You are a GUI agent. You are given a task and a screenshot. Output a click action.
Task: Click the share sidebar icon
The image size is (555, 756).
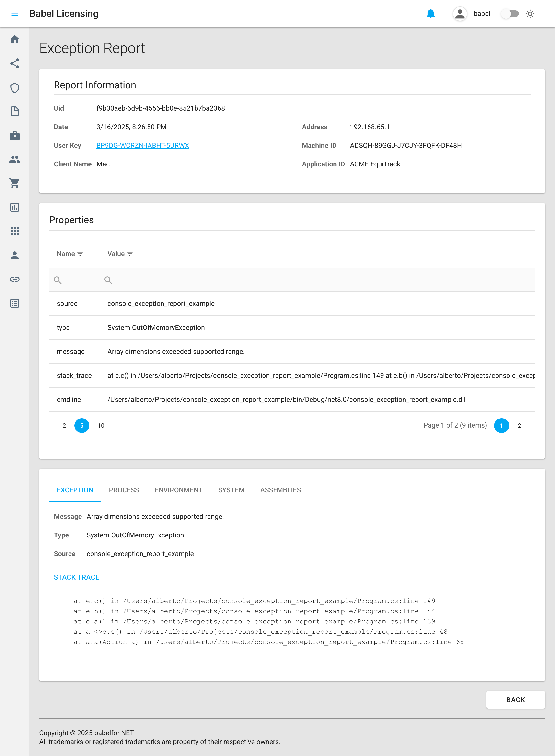click(14, 63)
